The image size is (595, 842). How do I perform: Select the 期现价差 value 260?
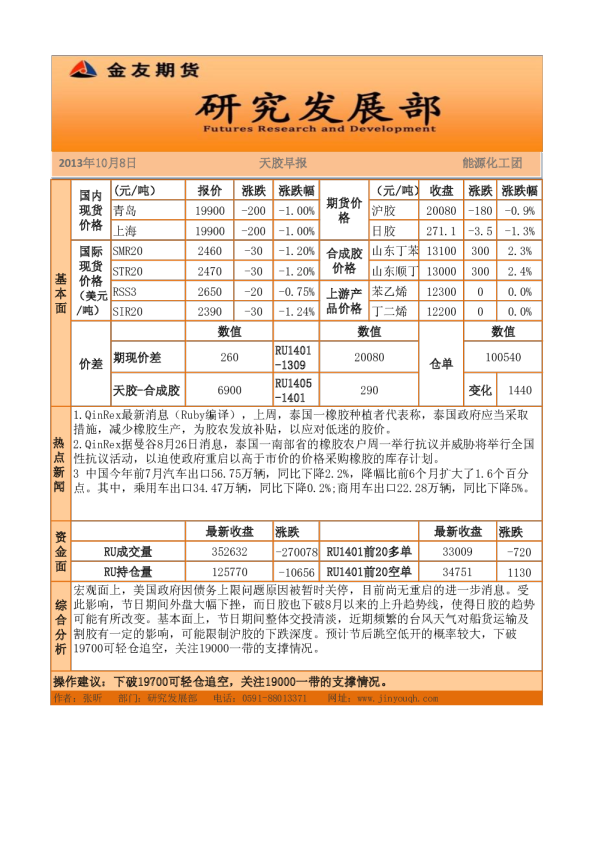point(229,357)
